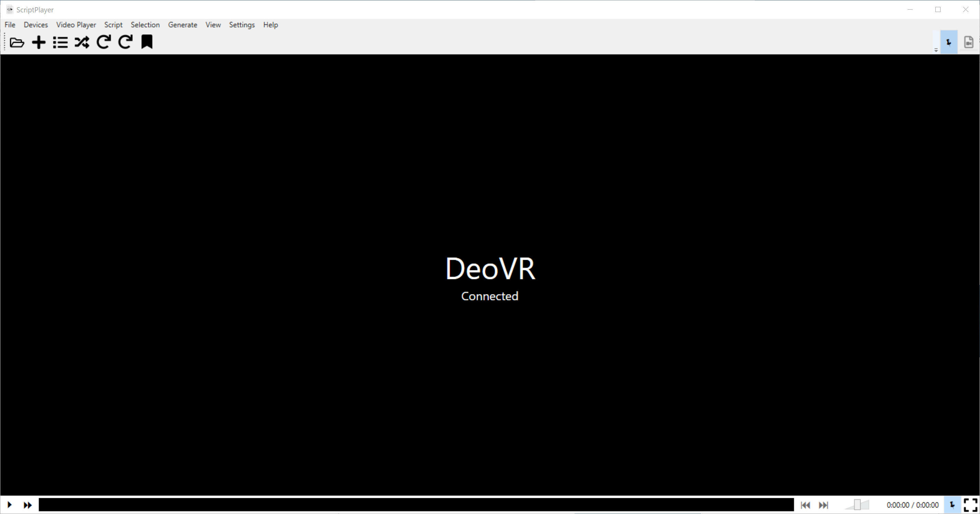Open the Settings menu

click(x=242, y=25)
